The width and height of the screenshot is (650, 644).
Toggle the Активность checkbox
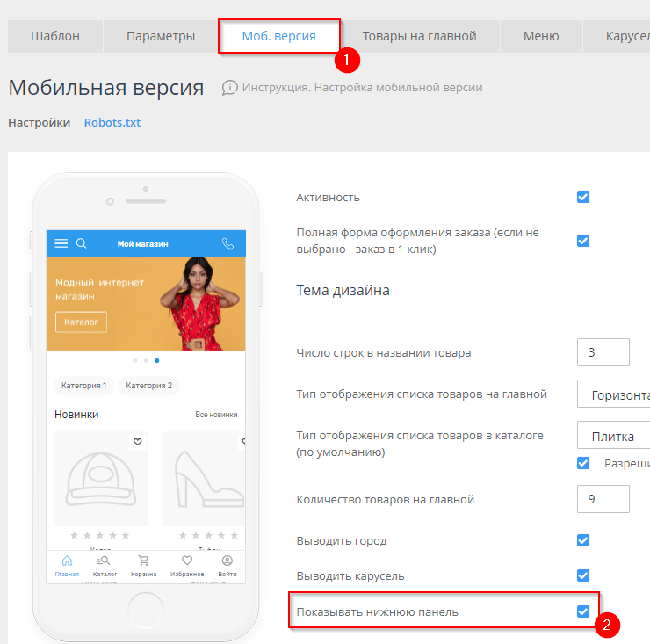(x=583, y=197)
